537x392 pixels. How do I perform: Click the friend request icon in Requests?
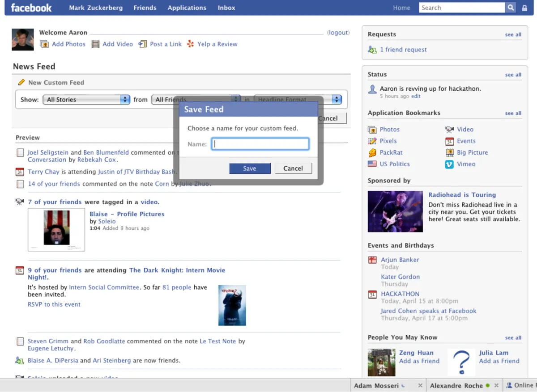click(372, 50)
